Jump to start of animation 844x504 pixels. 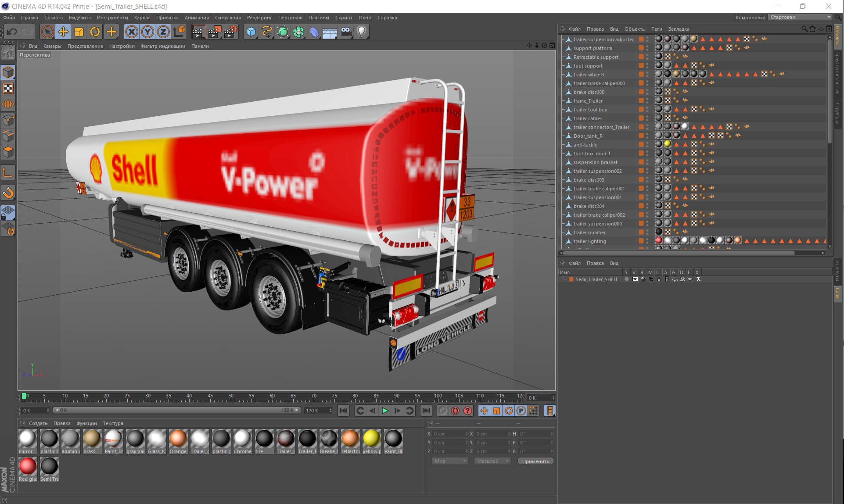coord(344,411)
